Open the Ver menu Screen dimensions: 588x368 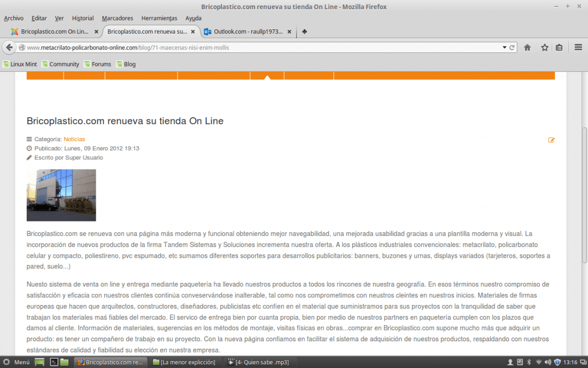click(x=59, y=18)
